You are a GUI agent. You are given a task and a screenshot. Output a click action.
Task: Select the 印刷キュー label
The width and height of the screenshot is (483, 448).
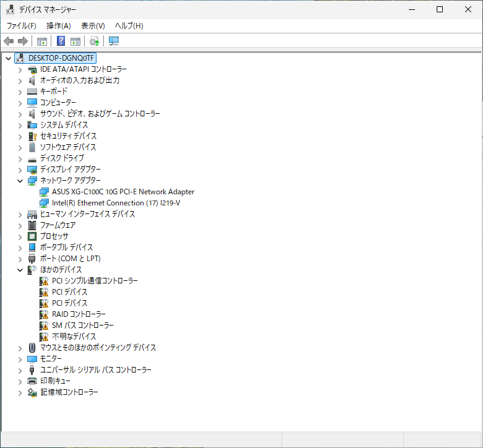(56, 381)
